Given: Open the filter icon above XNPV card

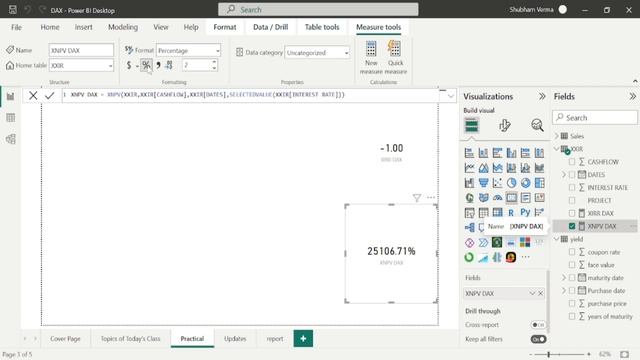Looking at the screenshot, I should coord(417,198).
